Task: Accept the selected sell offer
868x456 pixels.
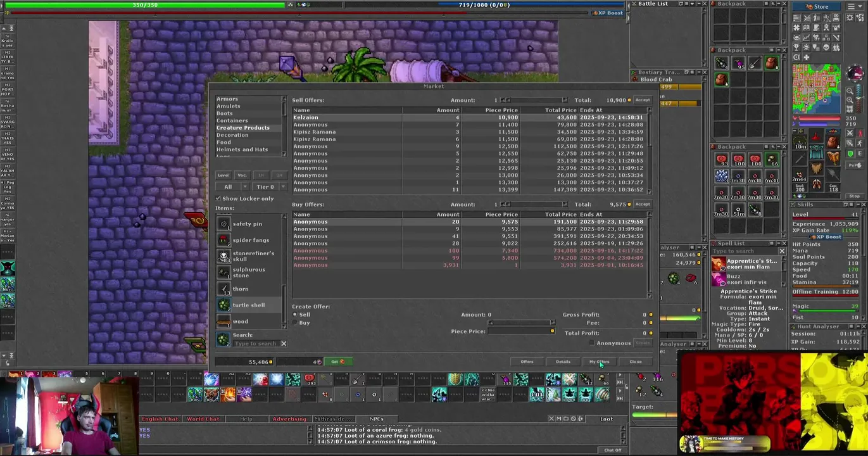Action: 643,100
